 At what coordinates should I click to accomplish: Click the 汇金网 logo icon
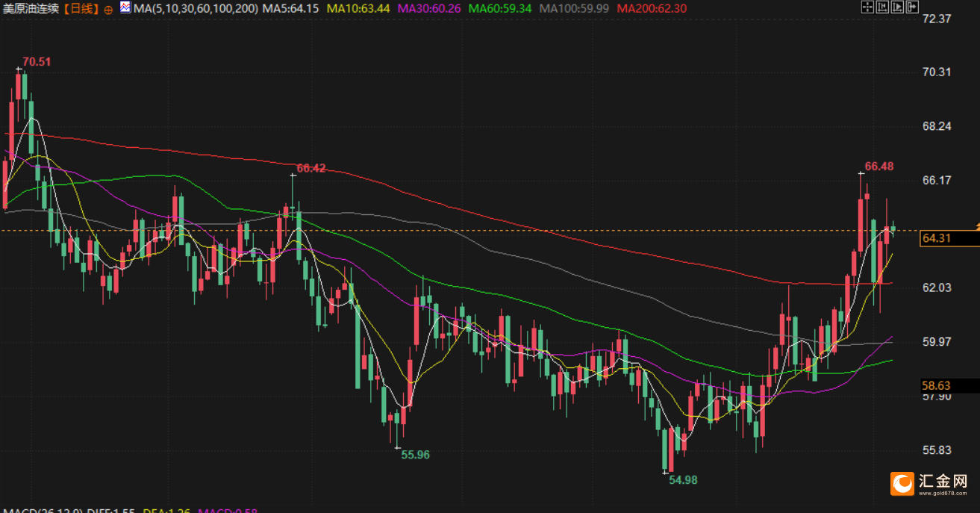coord(904,484)
